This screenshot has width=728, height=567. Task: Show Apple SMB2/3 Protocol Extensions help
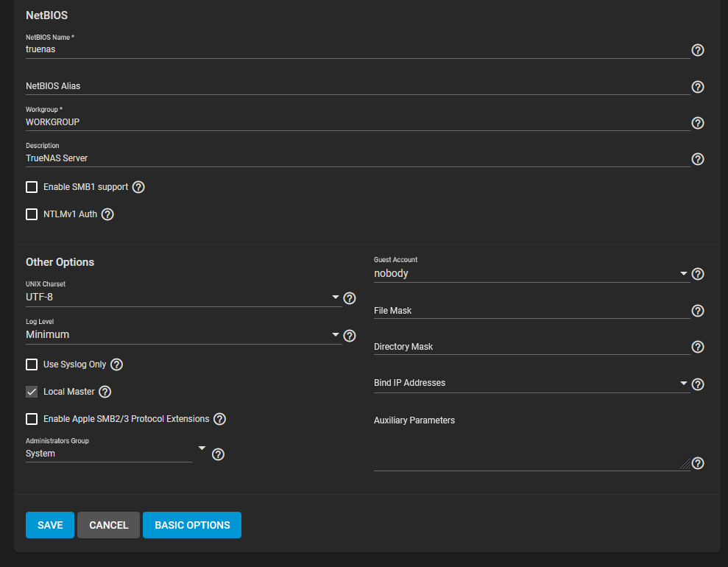tap(219, 419)
